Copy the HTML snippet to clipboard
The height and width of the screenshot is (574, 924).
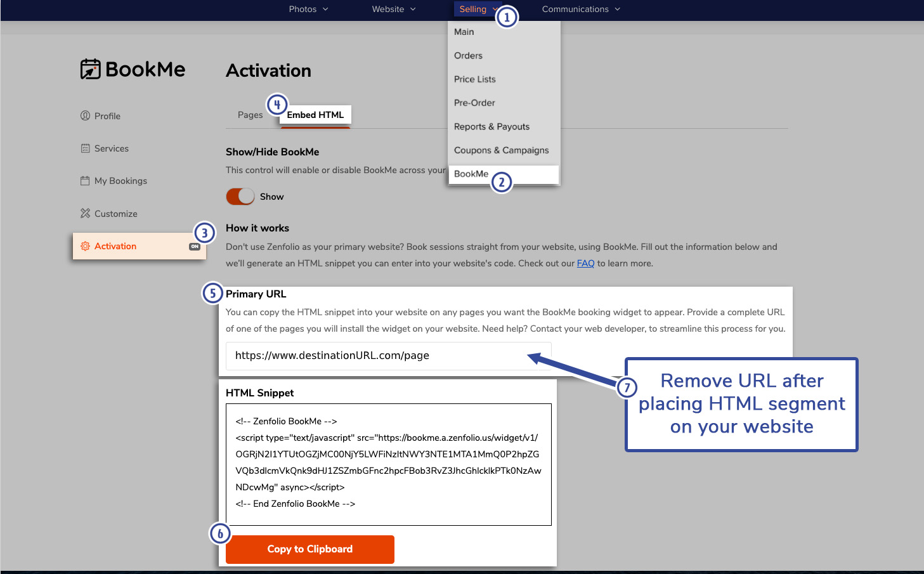310,549
